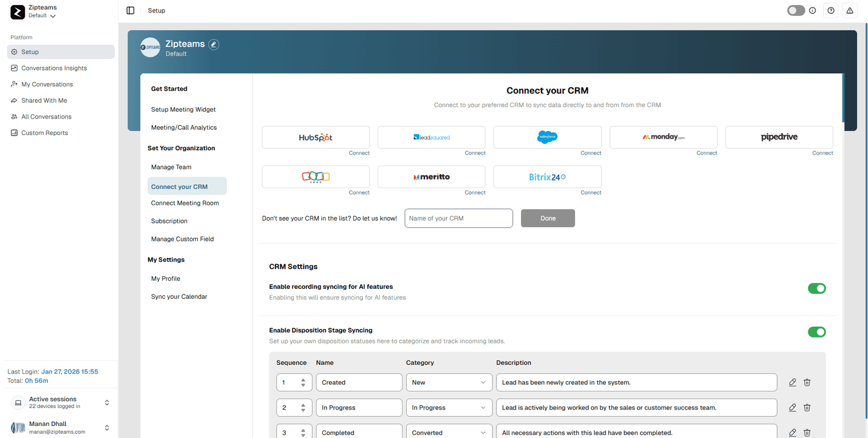Select the LeadSquared CRM card
The height and width of the screenshot is (438, 868).
(431, 137)
